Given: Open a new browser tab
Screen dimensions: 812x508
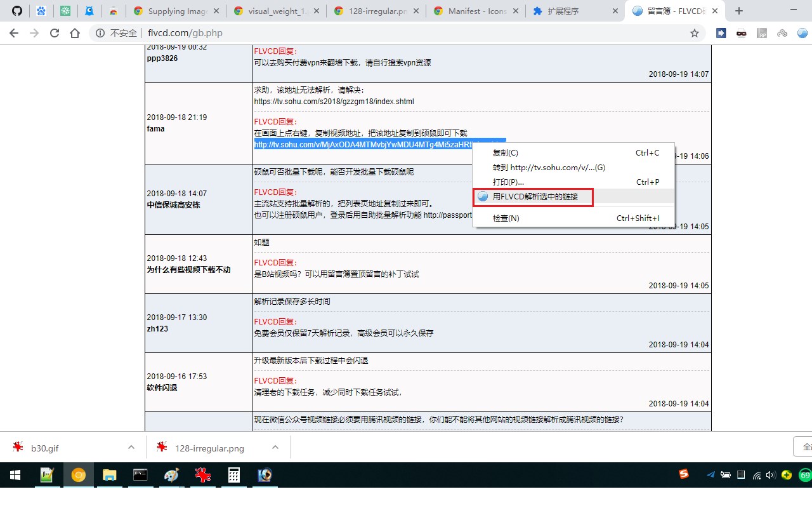Looking at the screenshot, I should [x=739, y=11].
